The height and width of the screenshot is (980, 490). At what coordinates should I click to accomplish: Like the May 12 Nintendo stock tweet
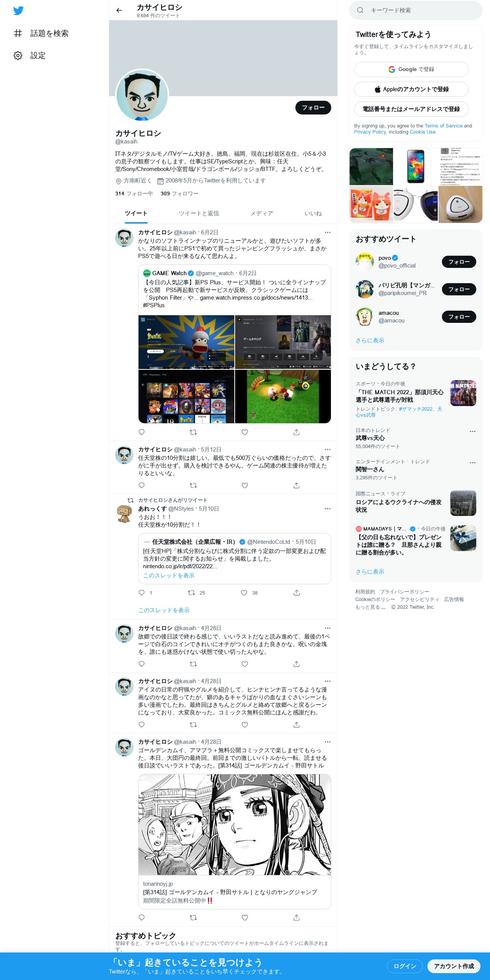coord(245,485)
